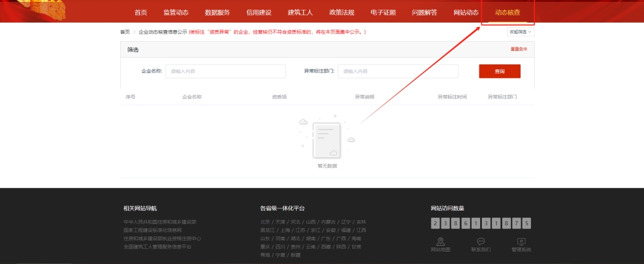Open the 政策法规 navigation item

[x=341, y=12]
